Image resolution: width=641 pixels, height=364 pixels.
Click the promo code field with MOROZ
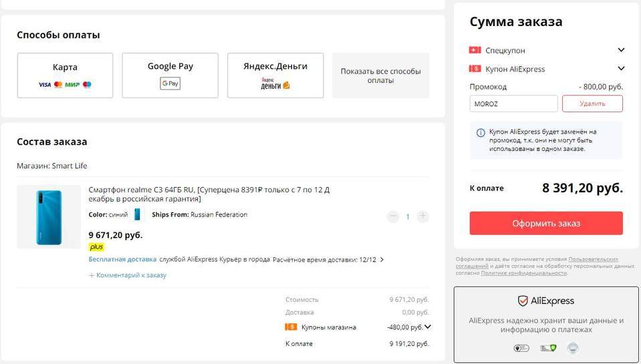pos(513,104)
